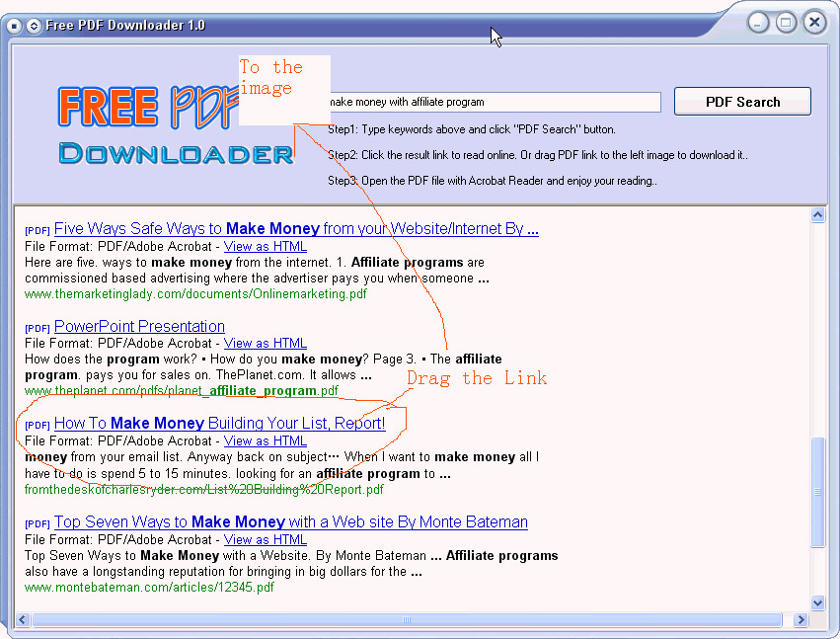Click vertical scrollbar down arrow
The width and height of the screenshot is (840, 639).
(x=817, y=602)
